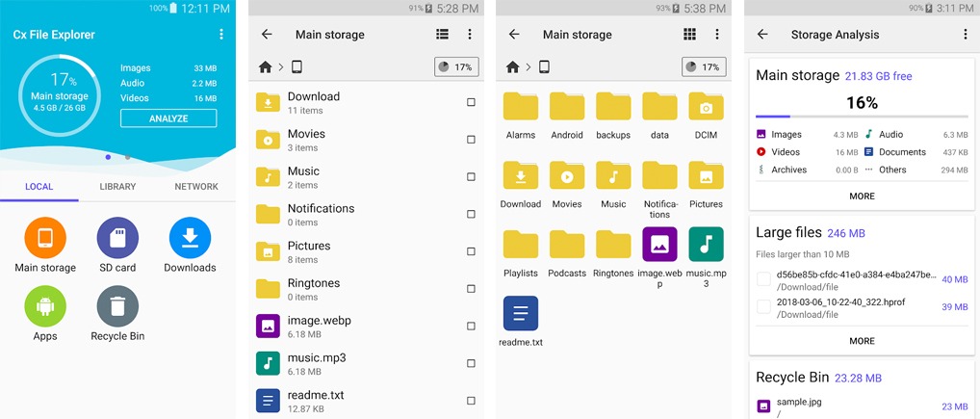Image resolution: width=980 pixels, height=419 pixels.
Task: Open the DCIM folder in grid
Action: click(x=706, y=107)
